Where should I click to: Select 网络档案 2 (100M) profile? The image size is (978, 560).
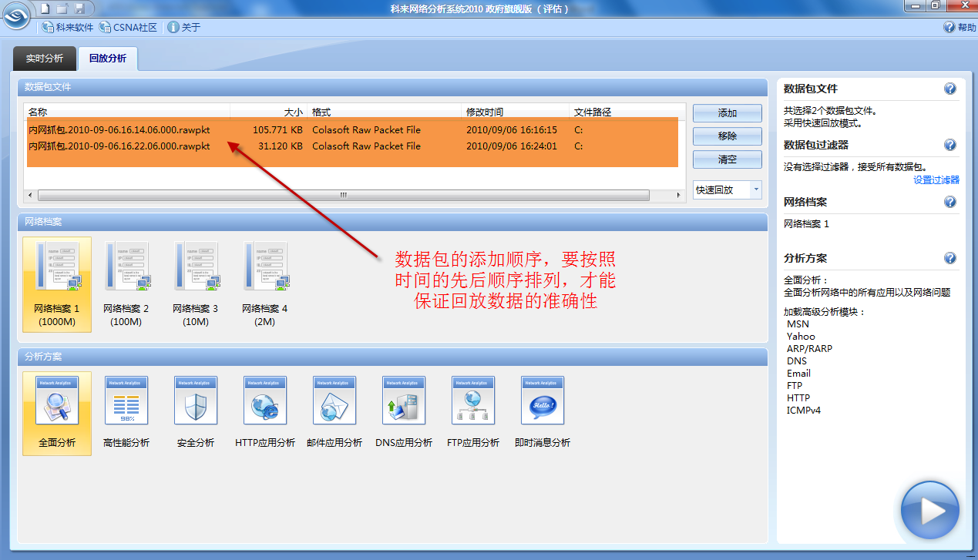(x=126, y=284)
